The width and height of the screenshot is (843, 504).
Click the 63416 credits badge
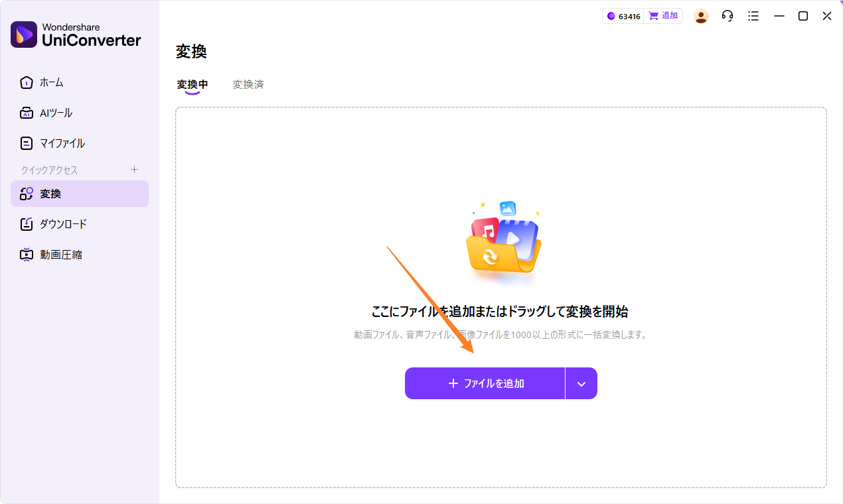pos(623,15)
